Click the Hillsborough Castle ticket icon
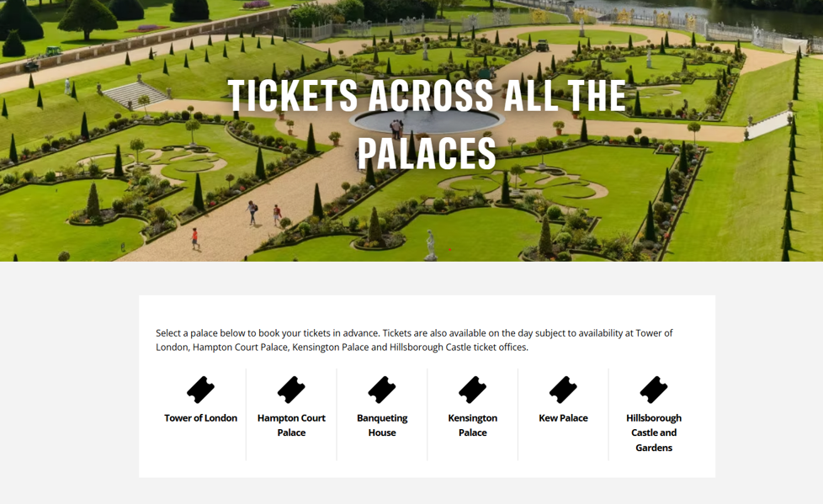Screen dimensions: 823x504 (654, 390)
